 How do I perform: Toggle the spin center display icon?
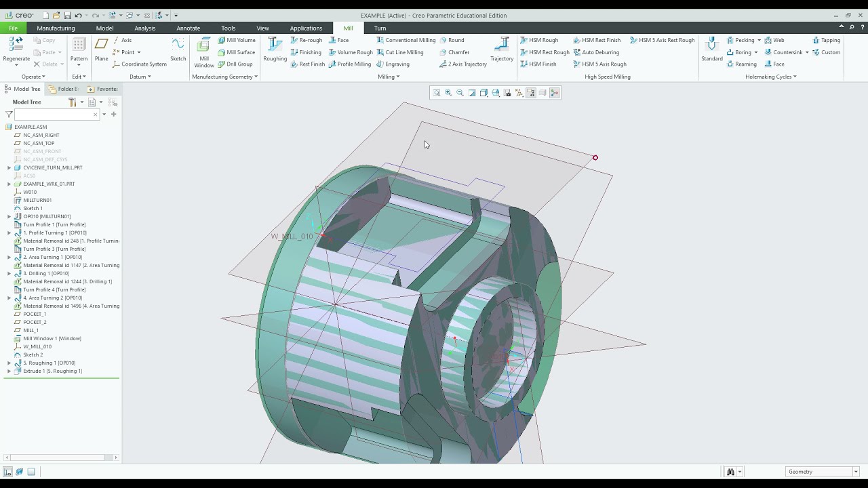click(555, 93)
